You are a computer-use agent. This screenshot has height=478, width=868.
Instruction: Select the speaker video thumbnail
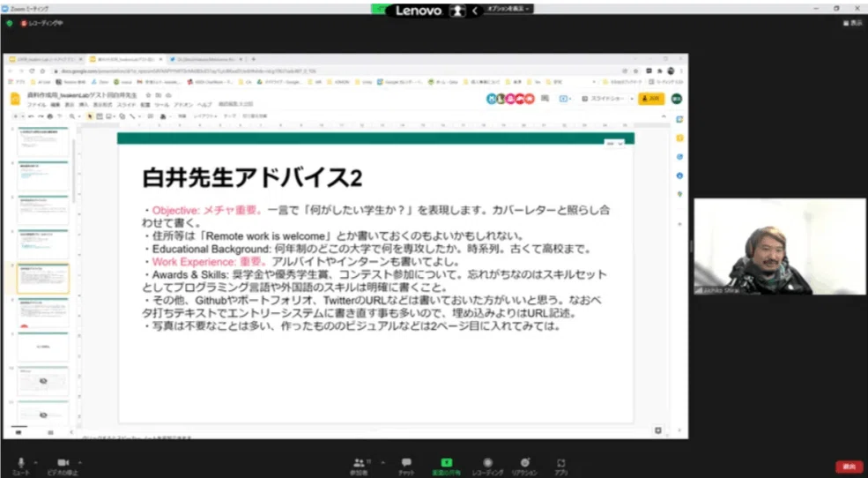[780, 246]
